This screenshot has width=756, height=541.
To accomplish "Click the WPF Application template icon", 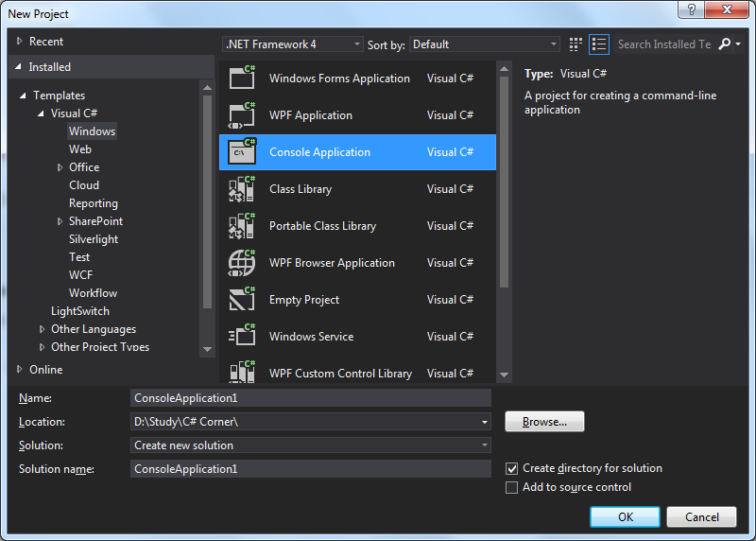I will (242, 114).
